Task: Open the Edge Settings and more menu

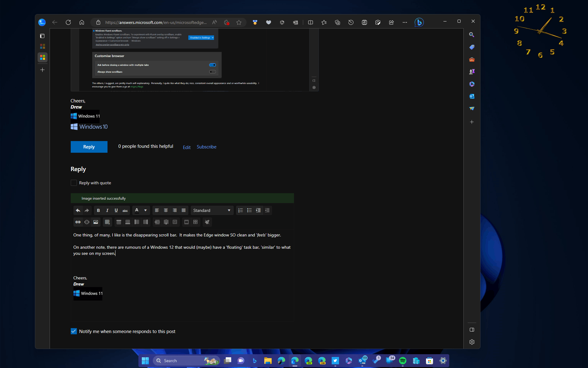Action: (x=405, y=22)
